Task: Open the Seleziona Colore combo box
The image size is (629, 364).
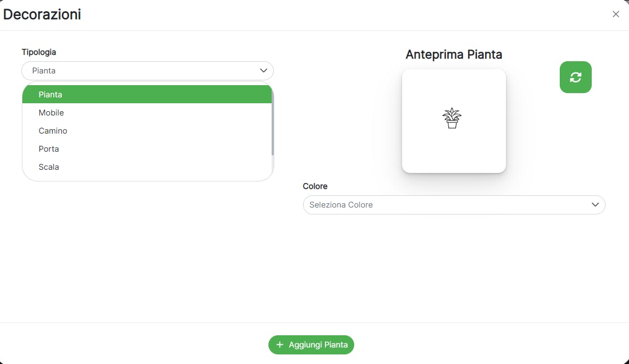Action: click(447, 205)
